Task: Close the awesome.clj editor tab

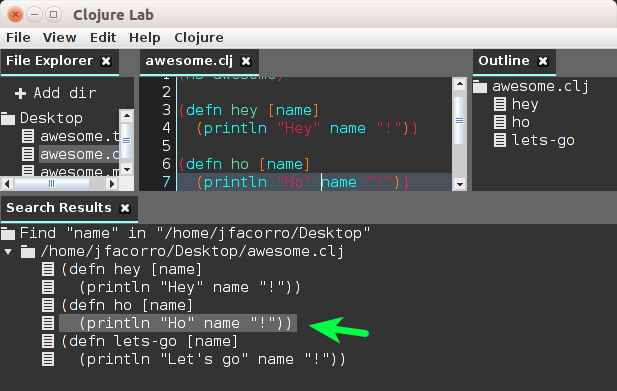Action: pos(246,61)
